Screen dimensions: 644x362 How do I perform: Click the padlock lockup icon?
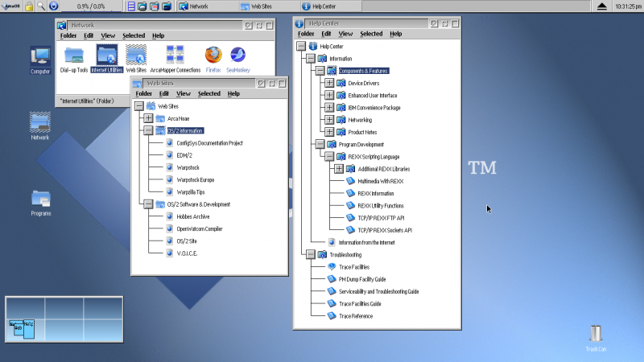tap(29, 6)
